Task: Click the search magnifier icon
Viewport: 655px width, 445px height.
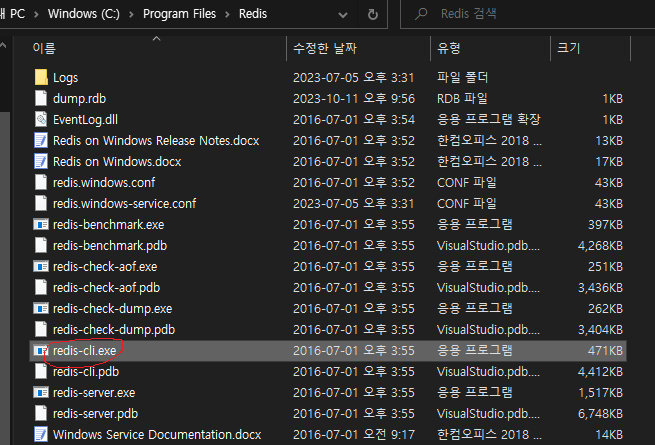Action: tap(421, 14)
